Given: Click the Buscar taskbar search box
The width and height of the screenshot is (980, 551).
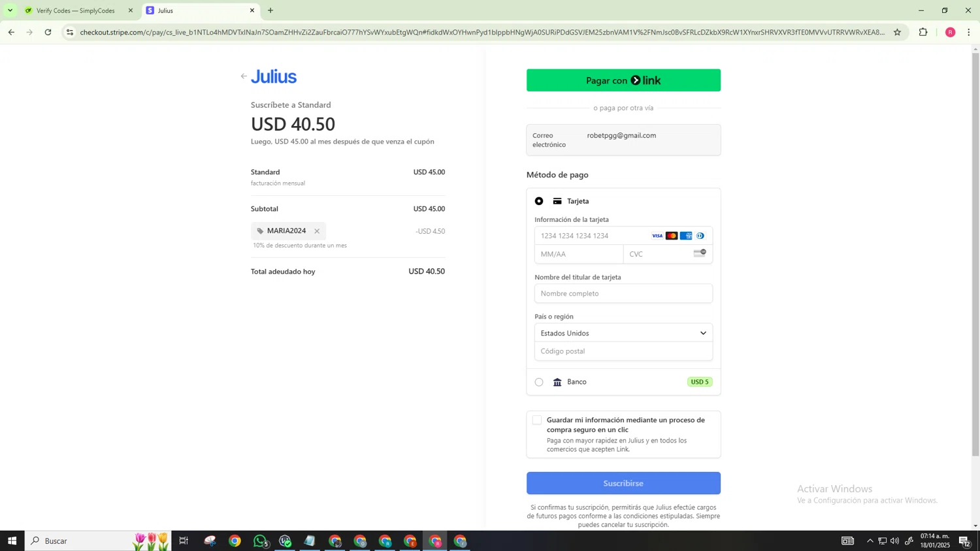Looking at the screenshot, I should point(98,541).
